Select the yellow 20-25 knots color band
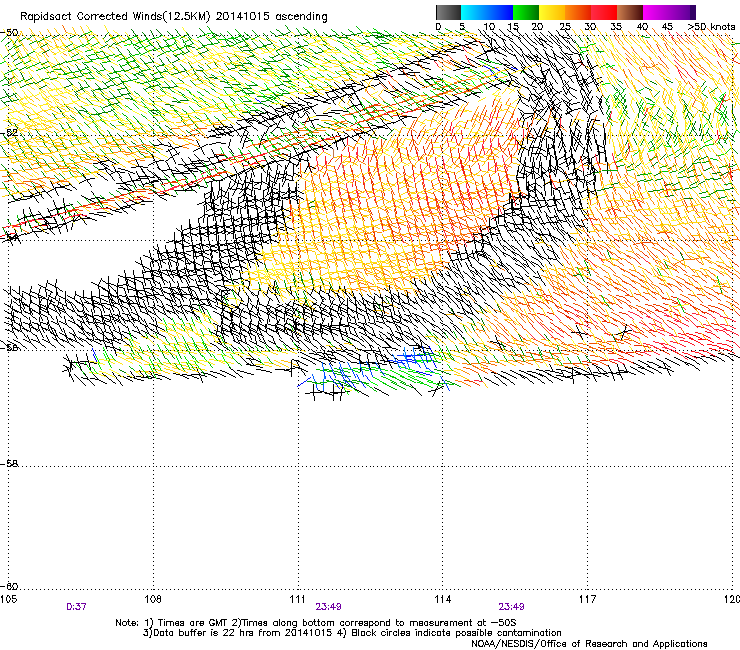 click(x=552, y=12)
